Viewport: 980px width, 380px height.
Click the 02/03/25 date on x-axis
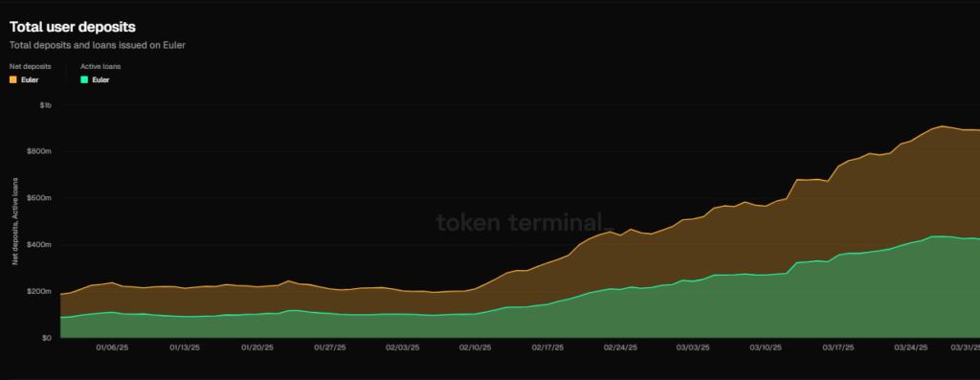point(403,346)
